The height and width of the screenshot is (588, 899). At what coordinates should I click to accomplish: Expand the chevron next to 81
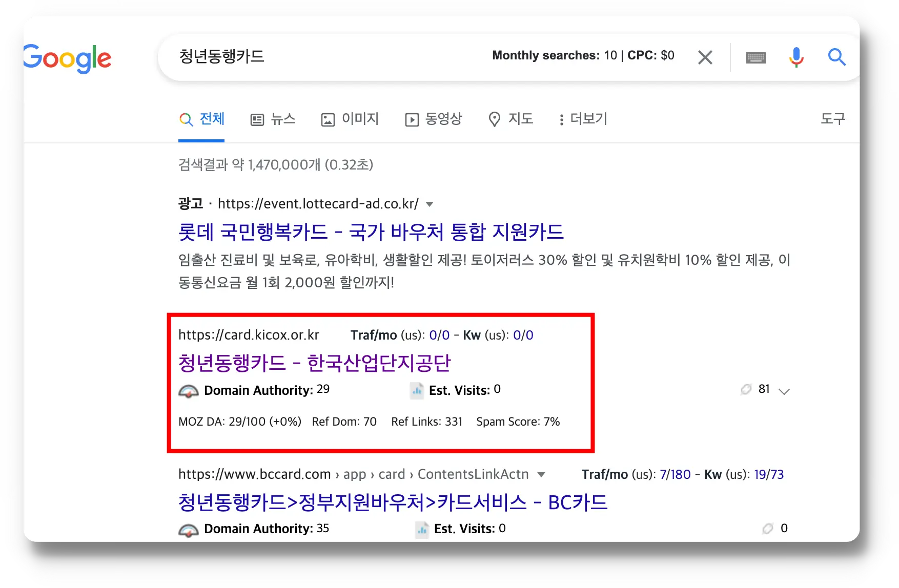[x=784, y=391]
